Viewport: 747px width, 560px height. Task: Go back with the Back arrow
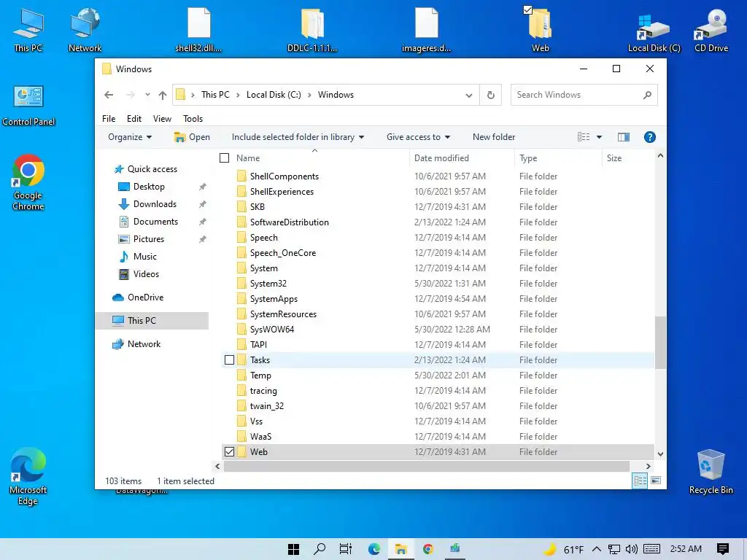coord(109,95)
